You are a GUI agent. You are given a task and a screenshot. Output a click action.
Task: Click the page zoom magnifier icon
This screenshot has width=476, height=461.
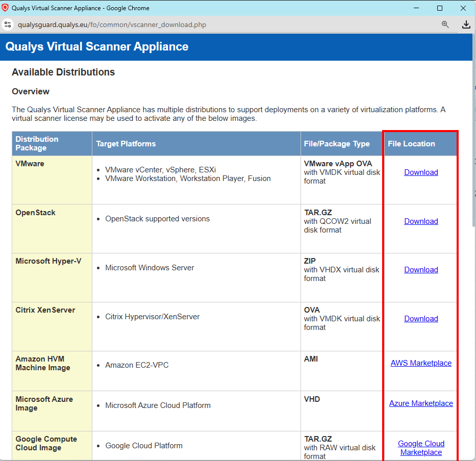tap(445, 24)
